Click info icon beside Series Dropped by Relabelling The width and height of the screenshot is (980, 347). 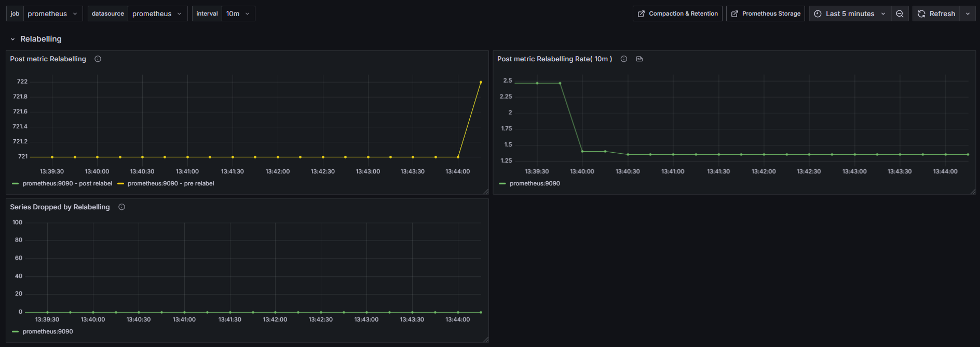point(121,207)
